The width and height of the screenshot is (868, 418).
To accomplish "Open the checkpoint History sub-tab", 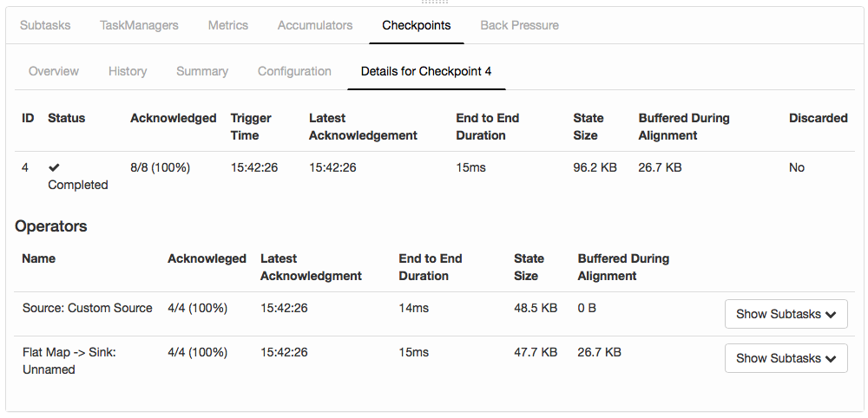I will (128, 71).
